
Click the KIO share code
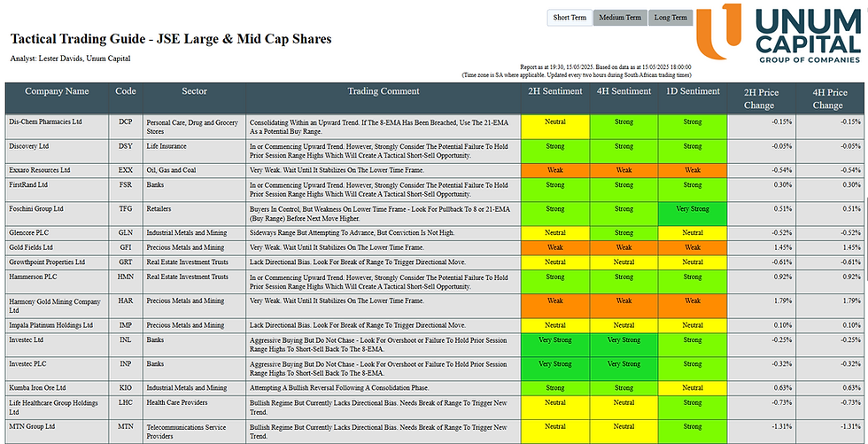(x=126, y=388)
